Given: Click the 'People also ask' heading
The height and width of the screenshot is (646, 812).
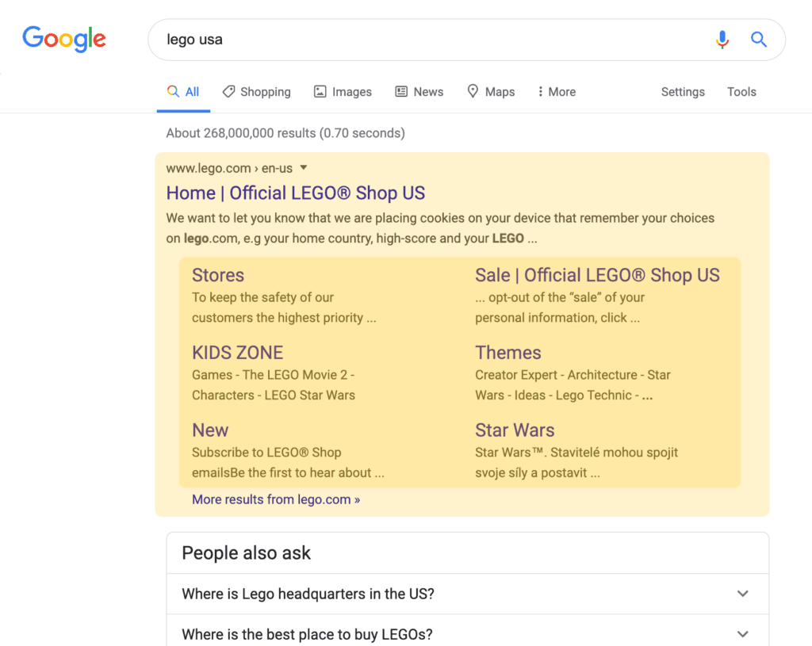Looking at the screenshot, I should pyautogui.click(x=246, y=552).
